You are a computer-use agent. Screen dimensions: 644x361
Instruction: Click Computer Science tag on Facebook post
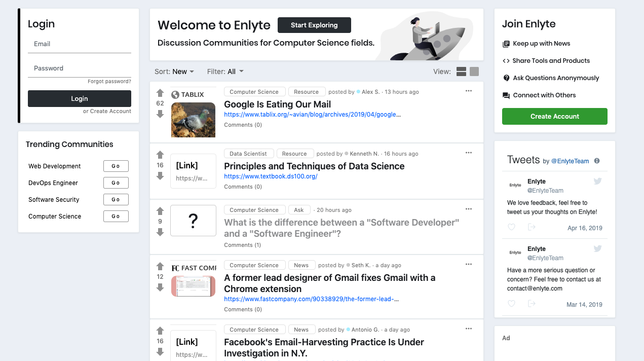click(x=254, y=330)
